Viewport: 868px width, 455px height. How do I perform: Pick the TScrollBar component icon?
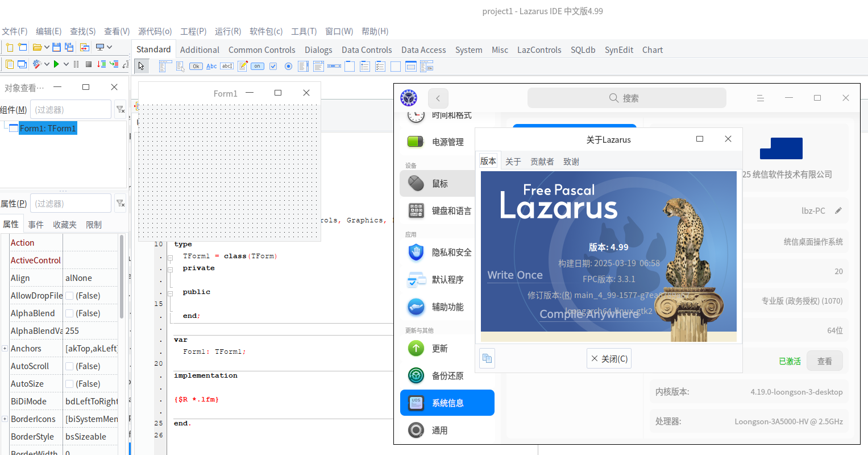click(x=334, y=66)
